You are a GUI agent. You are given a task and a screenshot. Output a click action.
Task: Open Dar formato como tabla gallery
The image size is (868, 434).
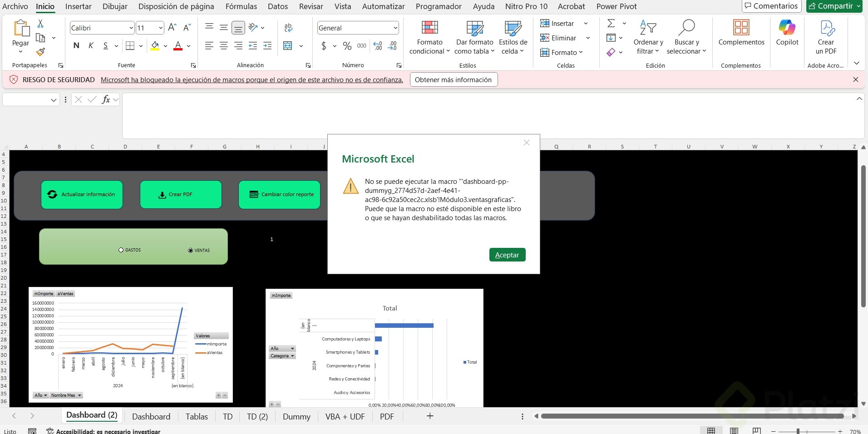tap(474, 38)
